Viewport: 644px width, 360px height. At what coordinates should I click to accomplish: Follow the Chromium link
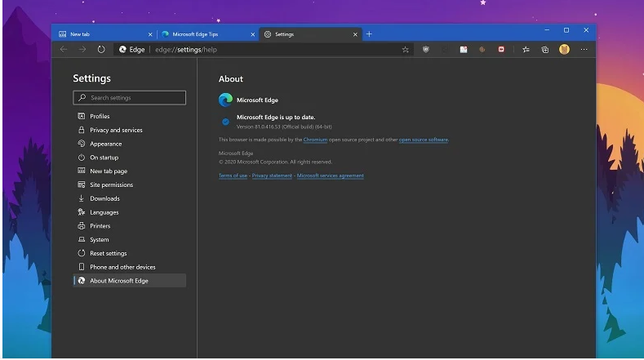(315, 140)
